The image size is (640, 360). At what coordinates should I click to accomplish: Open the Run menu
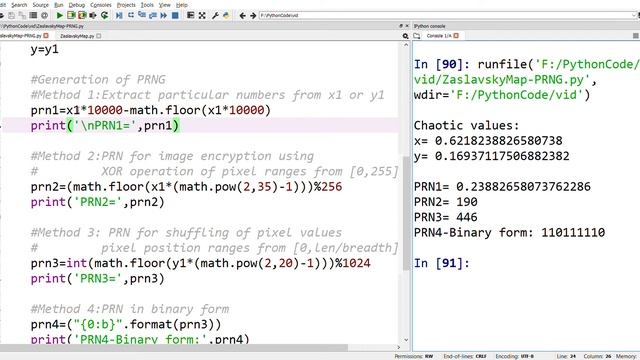(59, 5)
